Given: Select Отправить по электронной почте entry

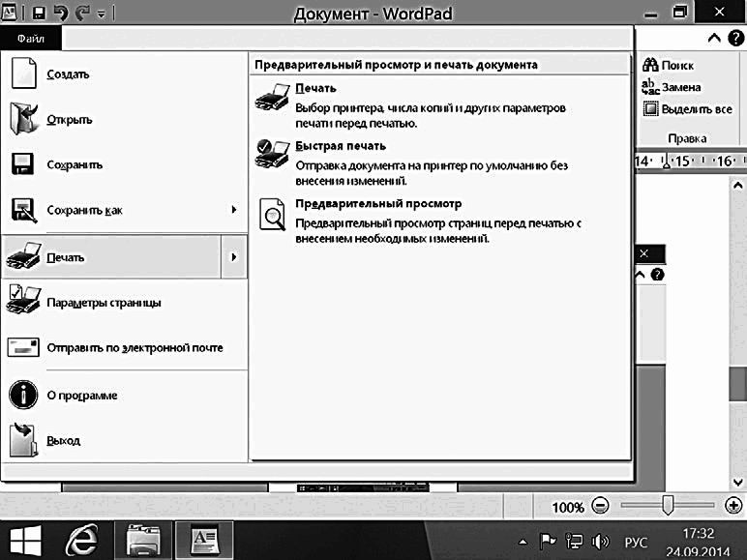Looking at the screenshot, I should click(x=125, y=347).
